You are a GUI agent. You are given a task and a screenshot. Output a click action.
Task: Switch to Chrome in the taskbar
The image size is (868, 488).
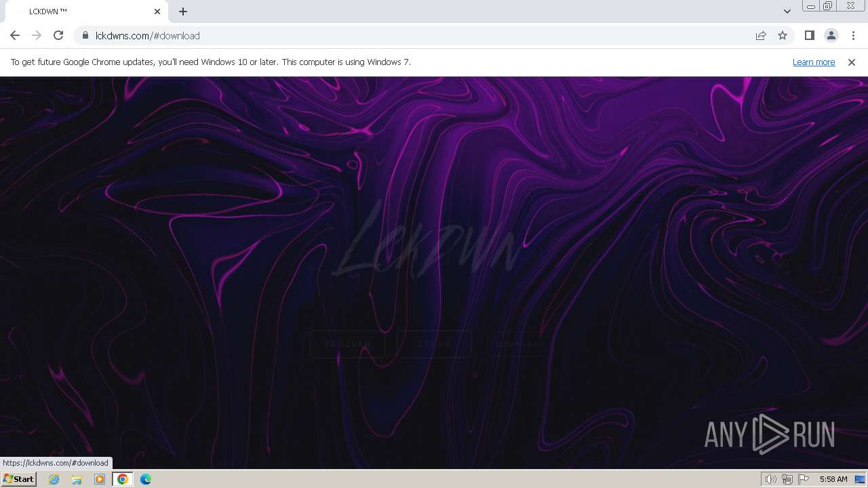[x=123, y=479]
